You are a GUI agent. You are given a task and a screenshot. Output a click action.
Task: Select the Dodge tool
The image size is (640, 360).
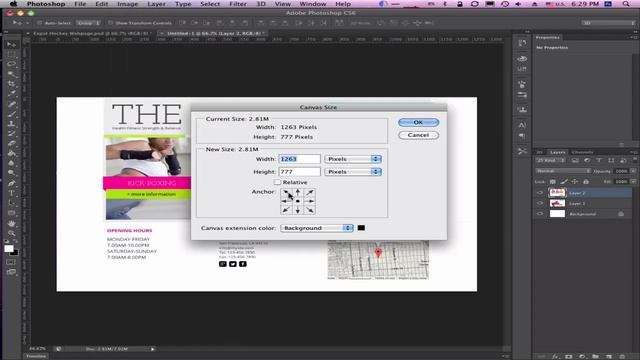point(11,173)
